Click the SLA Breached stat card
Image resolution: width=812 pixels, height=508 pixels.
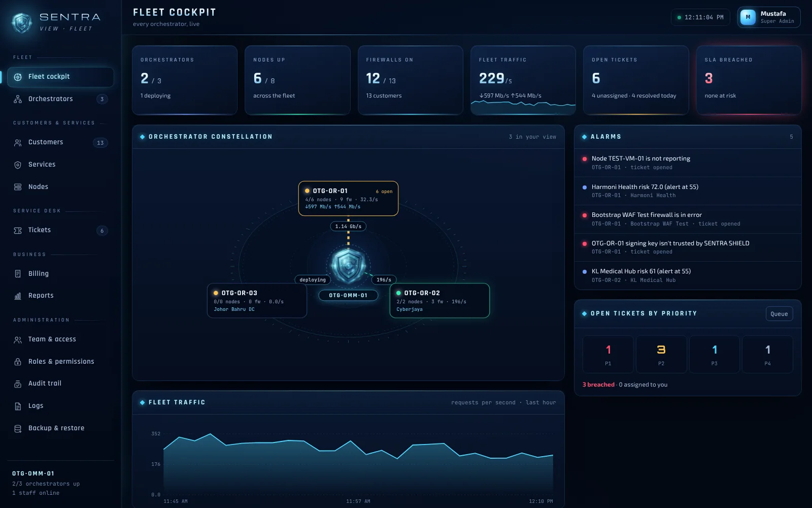pos(749,80)
